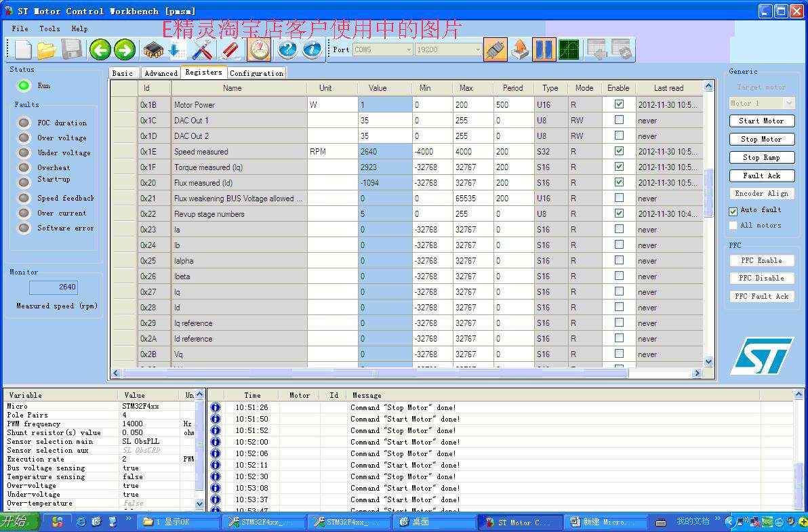Click the Windows Start button

point(20,521)
